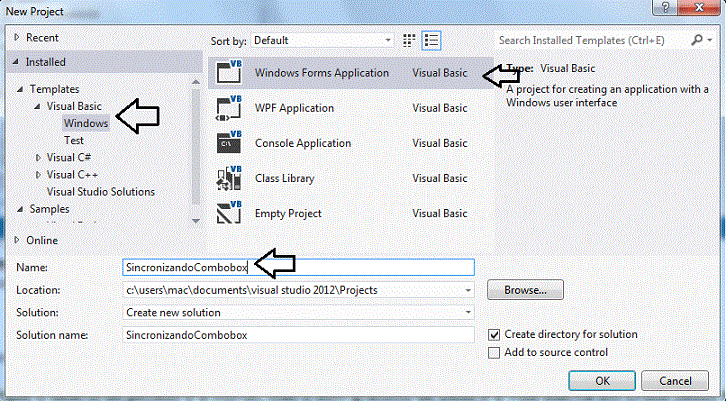Select 'Console Application' template name
The width and height of the screenshot is (726, 401).
point(303,143)
